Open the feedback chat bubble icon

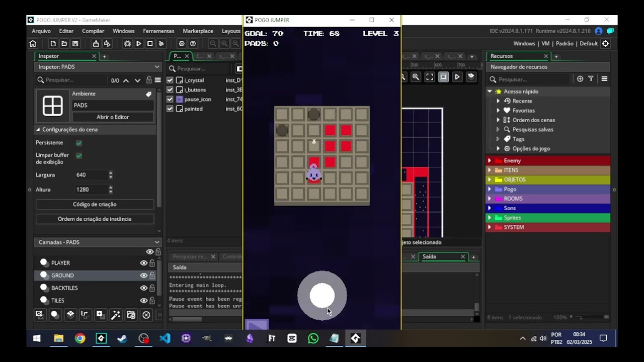(610, 31)
